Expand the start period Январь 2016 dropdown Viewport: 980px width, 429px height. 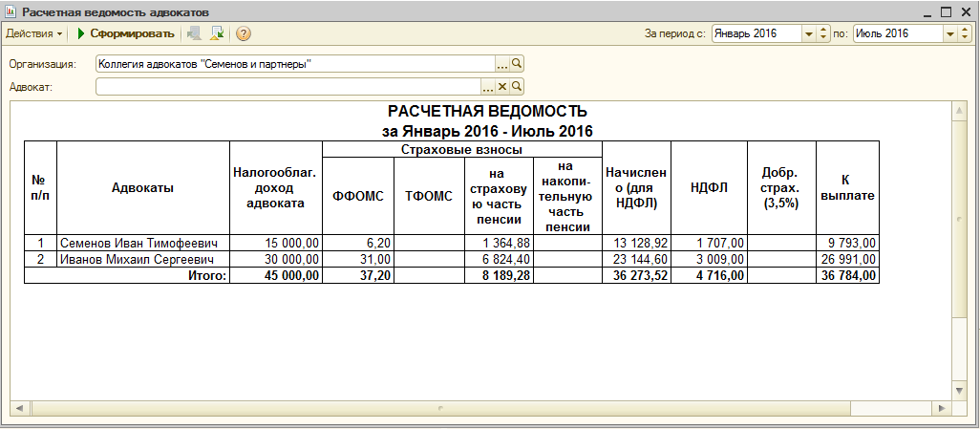tap(808, 33)
